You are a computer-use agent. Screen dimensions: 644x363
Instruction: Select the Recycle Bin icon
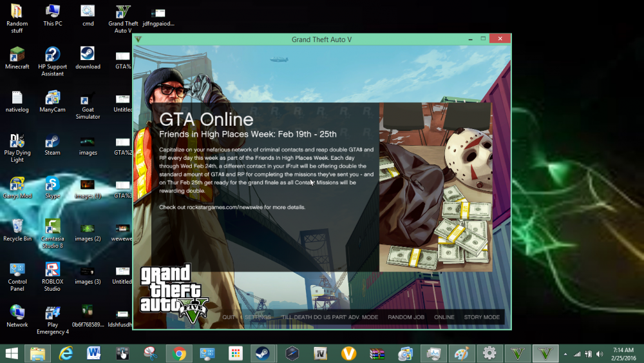[17, 230]
